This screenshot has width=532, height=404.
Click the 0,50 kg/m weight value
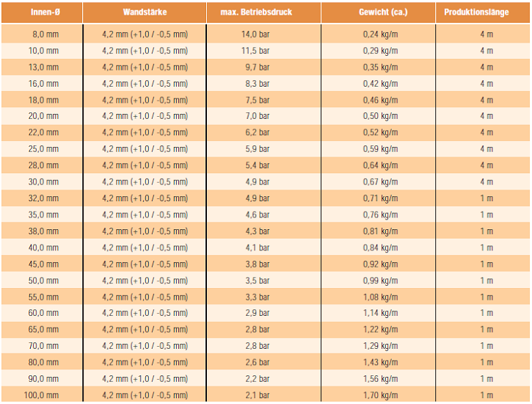pos(380,116)
